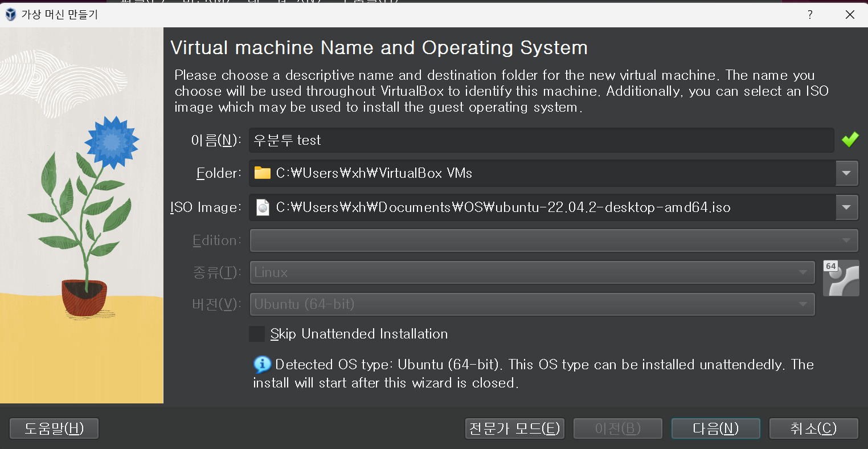Screen dimensions: 868x449
Task: Click the Folder path C:\Users\xh\VirtualBox VMs
Action: [x=374, y=173]
